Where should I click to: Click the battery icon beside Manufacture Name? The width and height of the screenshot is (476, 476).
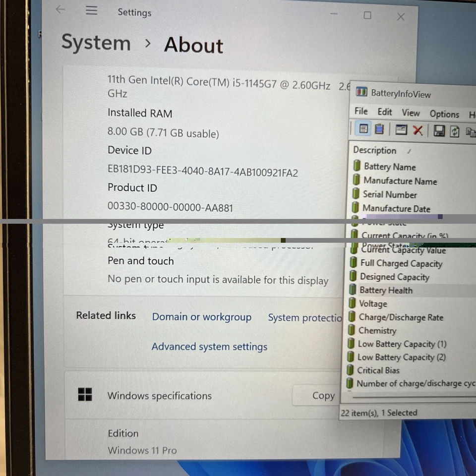[357, 179]
